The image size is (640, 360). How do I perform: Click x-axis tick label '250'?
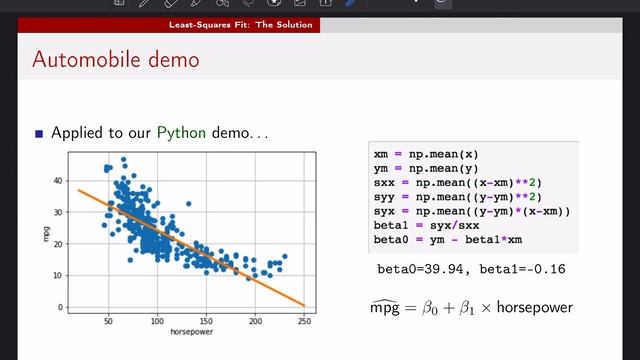(304, 321)
